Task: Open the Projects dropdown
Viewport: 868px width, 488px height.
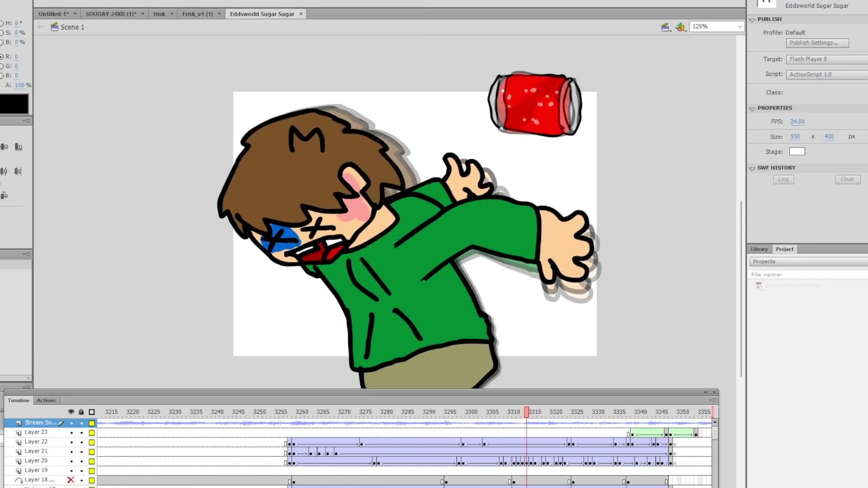Action: [808, 262]
